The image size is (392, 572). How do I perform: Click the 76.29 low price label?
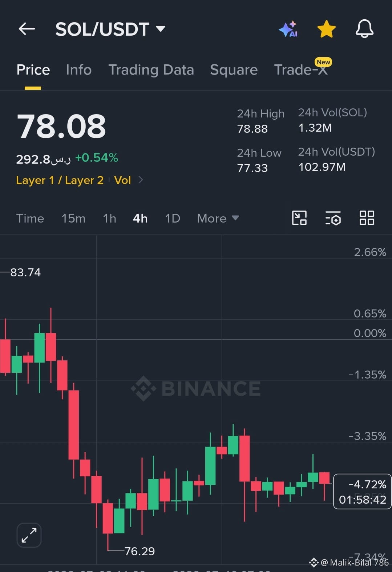140,551
